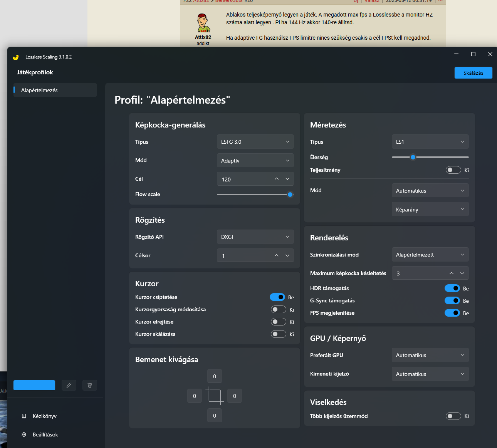
Task: Click the trash delete profile icon
Action: click(90, 385)
